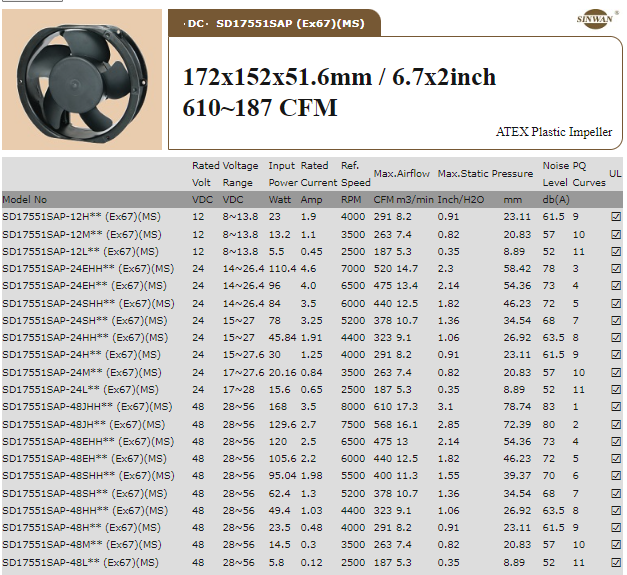Click the UL column header
Viewport: 627px width, 575px height.
point(614,174)
